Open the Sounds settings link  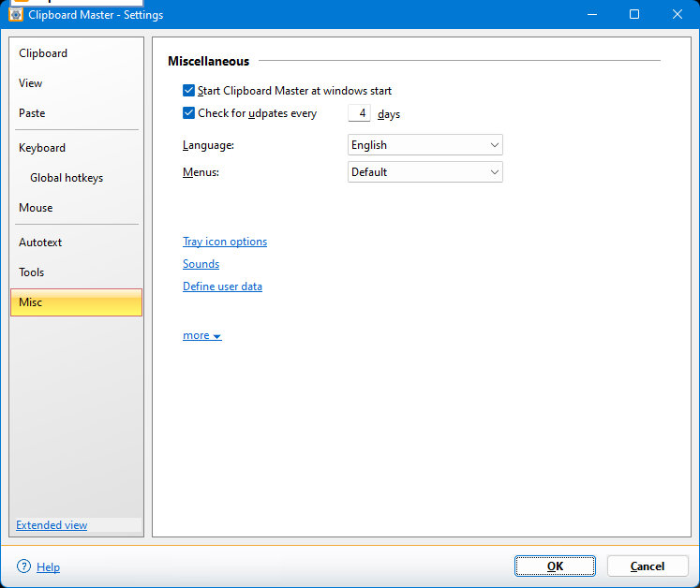pos(201,264)
